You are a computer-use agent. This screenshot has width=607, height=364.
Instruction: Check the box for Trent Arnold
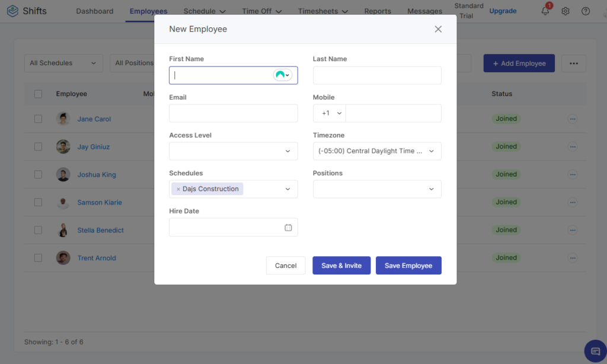coord(38,258)
